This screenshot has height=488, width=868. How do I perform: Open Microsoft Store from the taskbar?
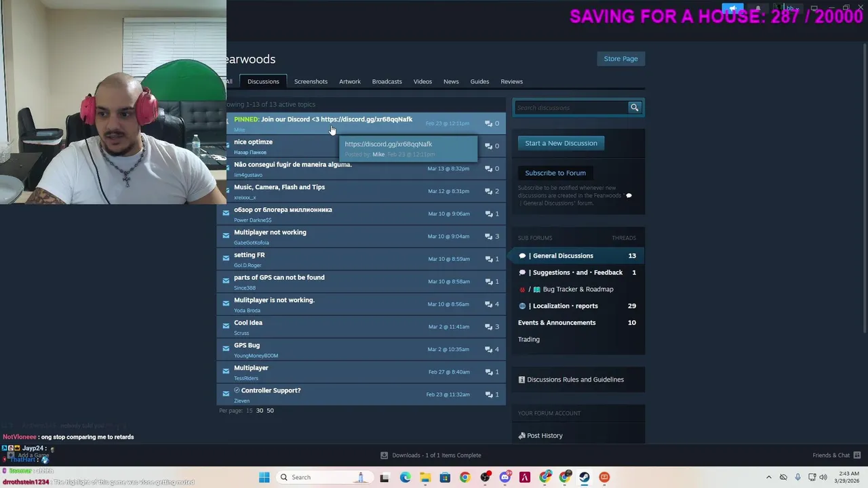[445, 477]
